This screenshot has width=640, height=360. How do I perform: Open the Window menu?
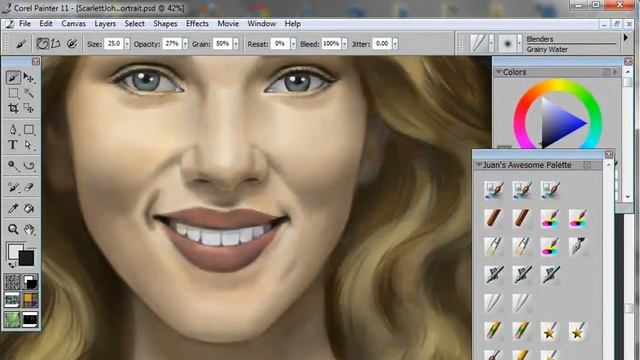point(262,24)
